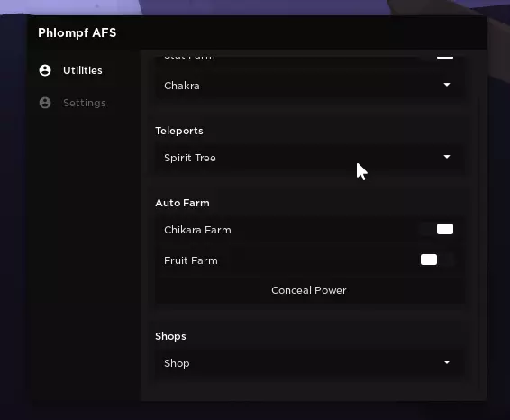Click the Phlompf AFS window title

point(77,32)
